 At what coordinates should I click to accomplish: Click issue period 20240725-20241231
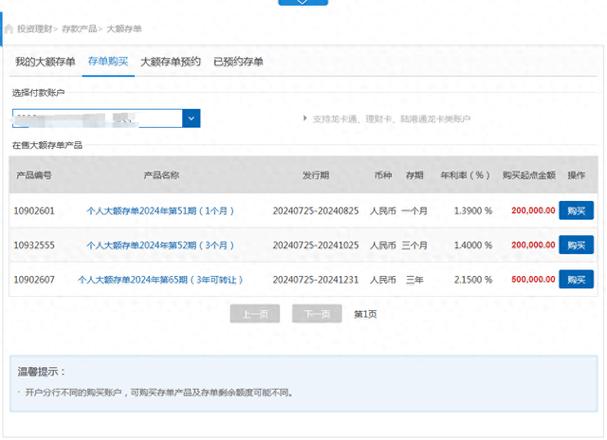pos(316,280)
